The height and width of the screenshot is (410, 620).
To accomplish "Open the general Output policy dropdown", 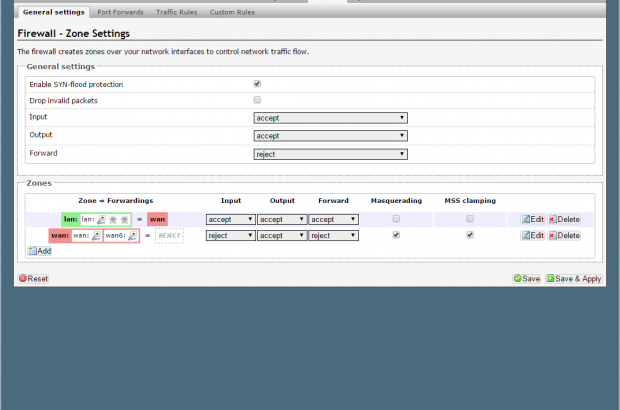I will click(x=330, y=135).
